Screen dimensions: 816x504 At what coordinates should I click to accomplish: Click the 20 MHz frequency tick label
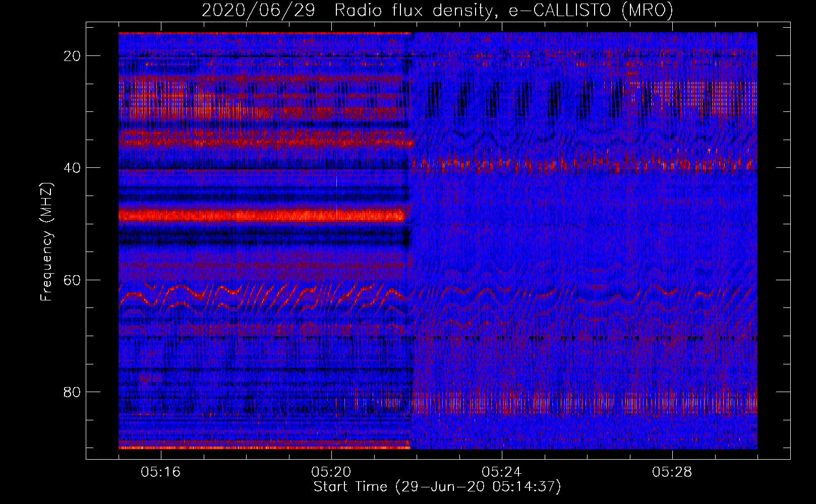(x=73, y=56)
